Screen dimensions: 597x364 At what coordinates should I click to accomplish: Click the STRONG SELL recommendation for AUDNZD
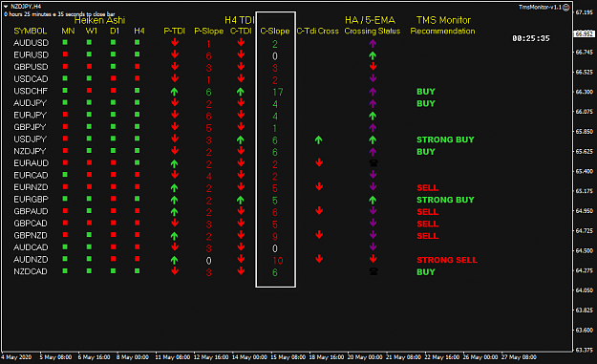click(447, 260)
